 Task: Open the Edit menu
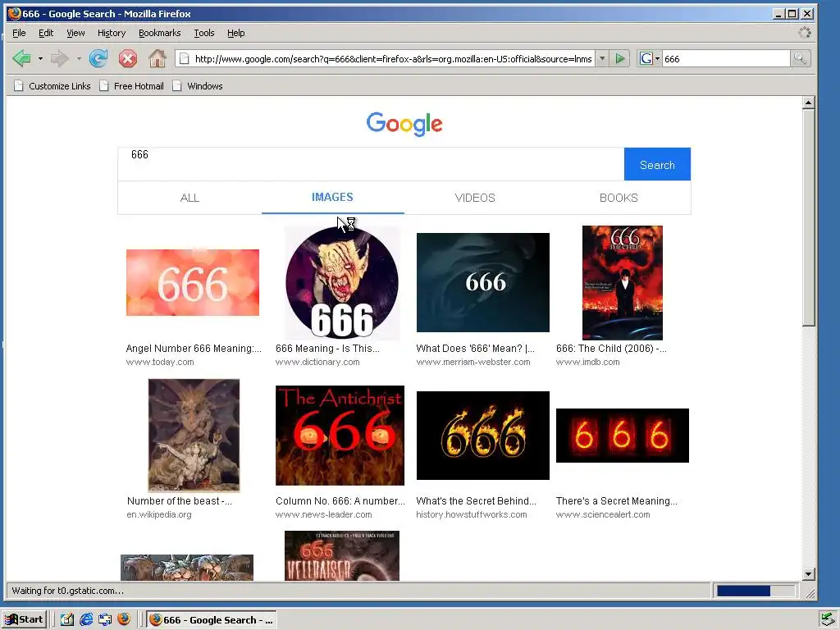[x=46, y=33]
